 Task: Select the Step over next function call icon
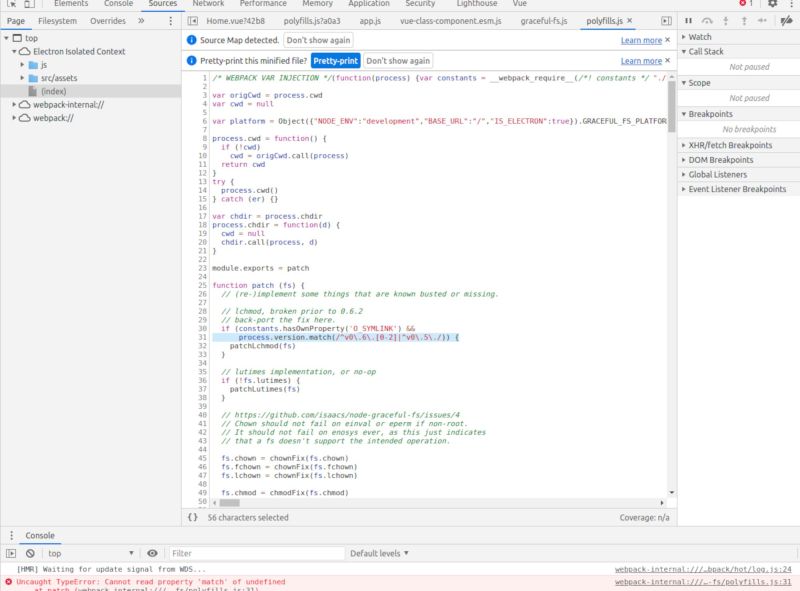pos(707,20)
